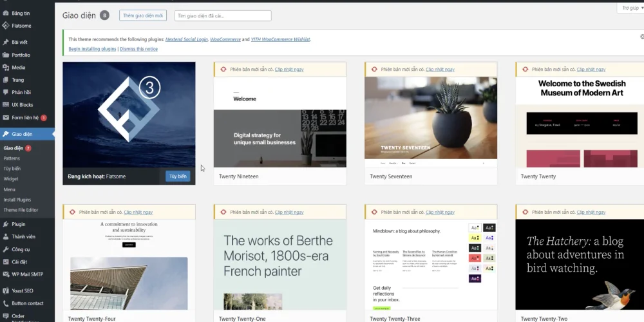
Task: Select the Twenty Seventeen plant thumbnail
Action: pos(431,122)
